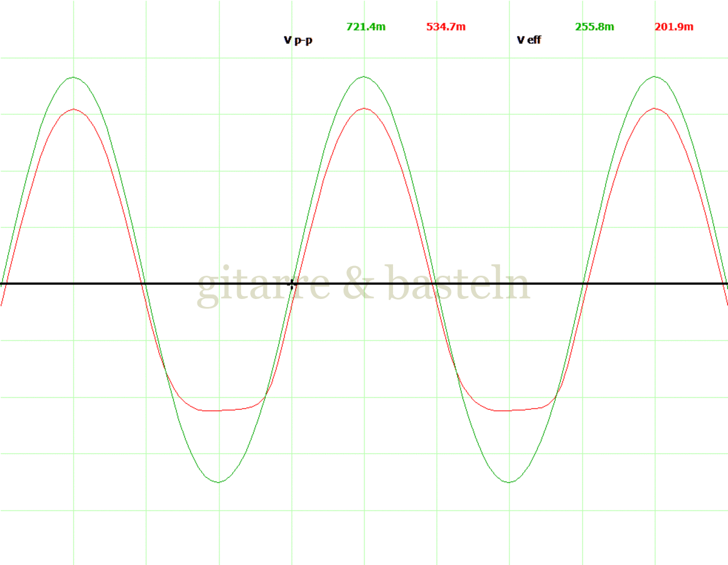Viewport: 728px width, 565px height.
Task: Select the red V p-p value 534.7m
Action: click(x=446, y=27)
